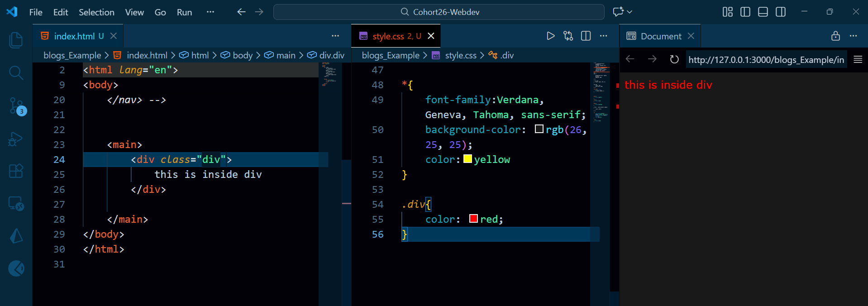Split the style.css editor right
Screen dimensions: 868x306
(x=586, y=36)
